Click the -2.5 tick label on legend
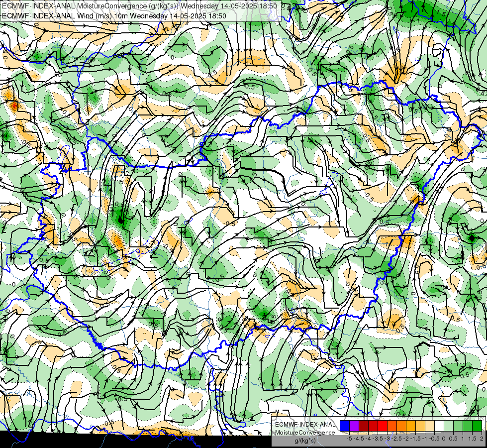 (397, 439)
